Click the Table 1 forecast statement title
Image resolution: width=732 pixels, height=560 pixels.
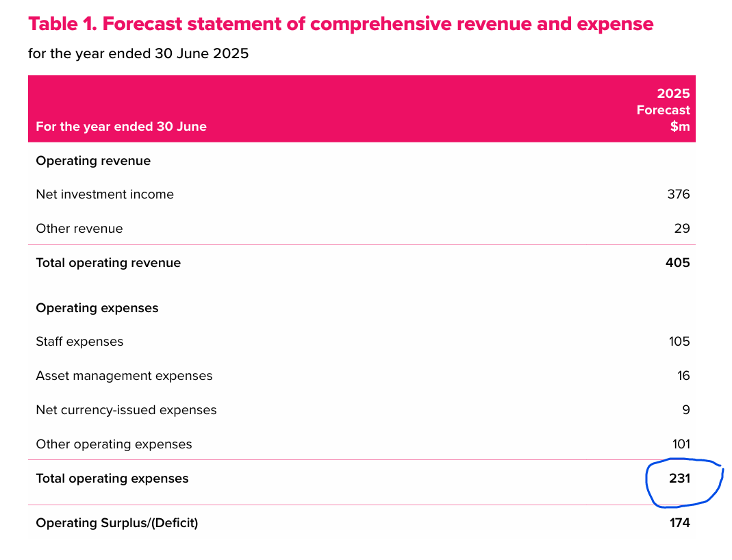click(x=340, y=25)
